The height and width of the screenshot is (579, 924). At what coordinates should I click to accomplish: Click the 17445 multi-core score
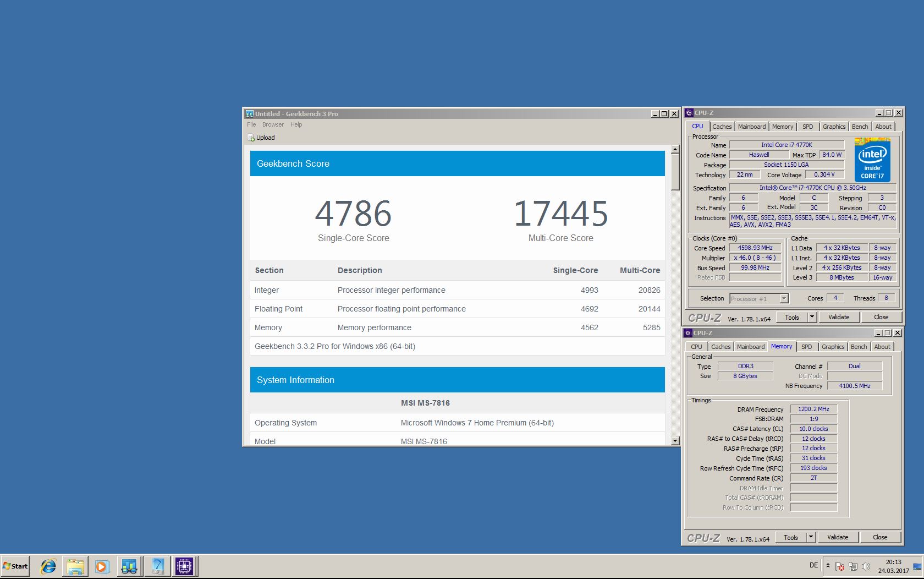561,214
